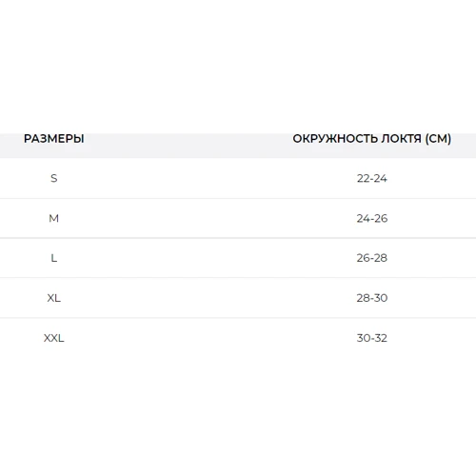Click the blank area below the table
Screen dimensions: 476x476
point(238,417)
